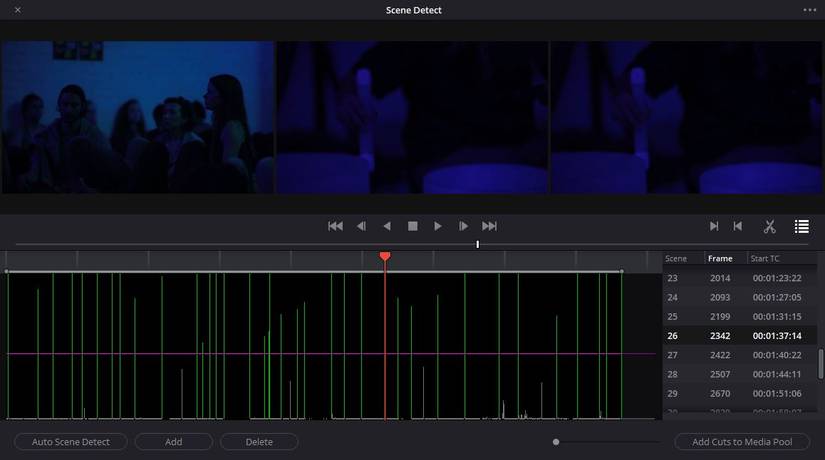Jump to the last scene cut
The width and height of the screenshot is (825, 460).
coord(489,226)
